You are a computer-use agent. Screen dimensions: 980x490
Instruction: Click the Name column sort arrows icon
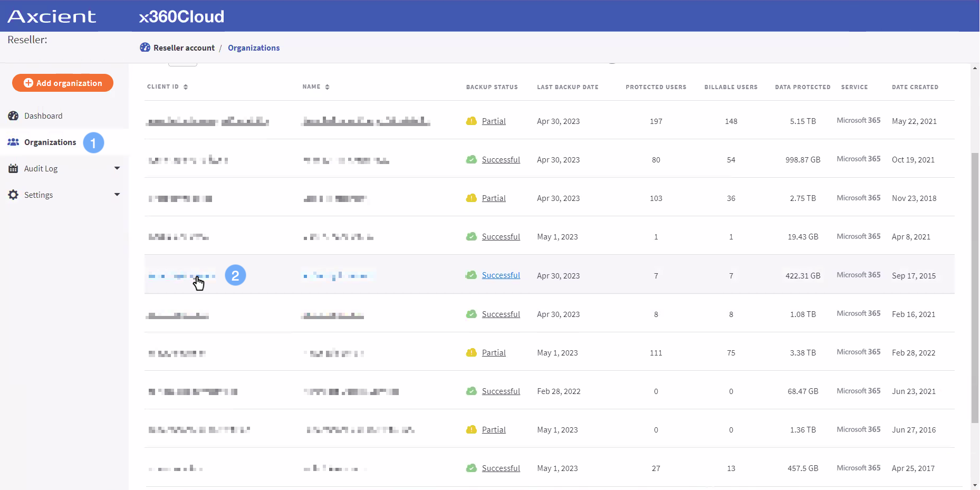tap(327, 87)
